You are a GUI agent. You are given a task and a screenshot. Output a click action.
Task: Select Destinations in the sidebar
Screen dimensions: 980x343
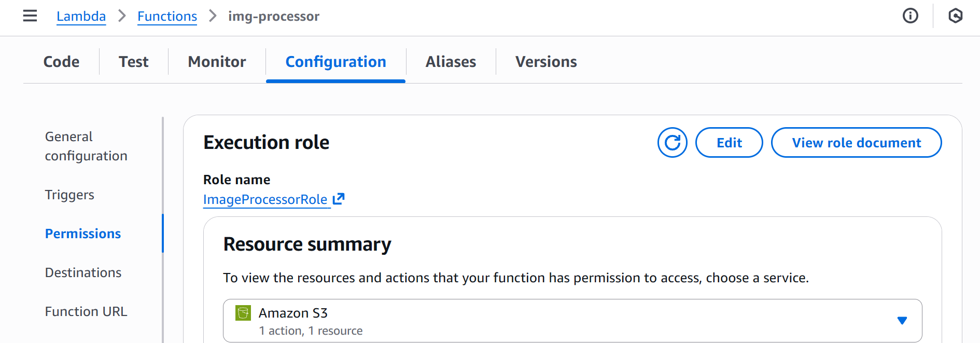(x=83, y=272)
